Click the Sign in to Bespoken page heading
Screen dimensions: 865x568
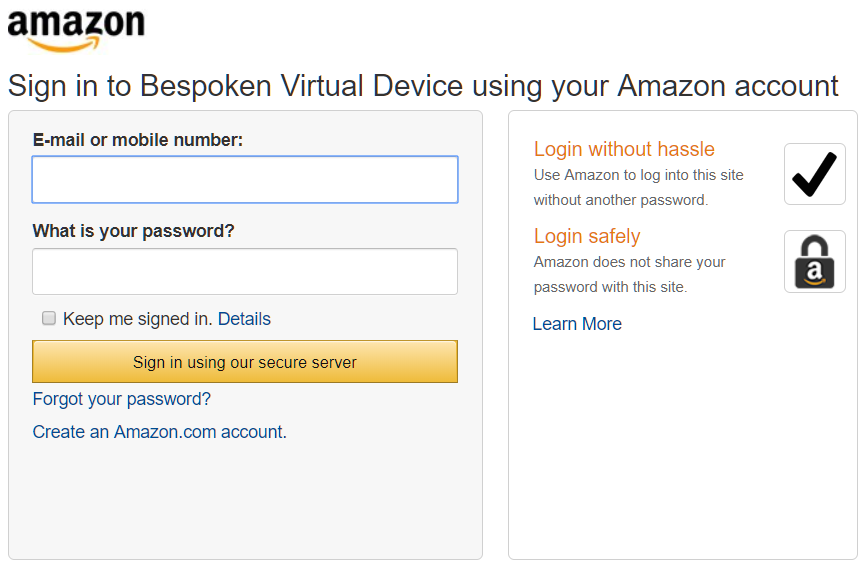423,86
